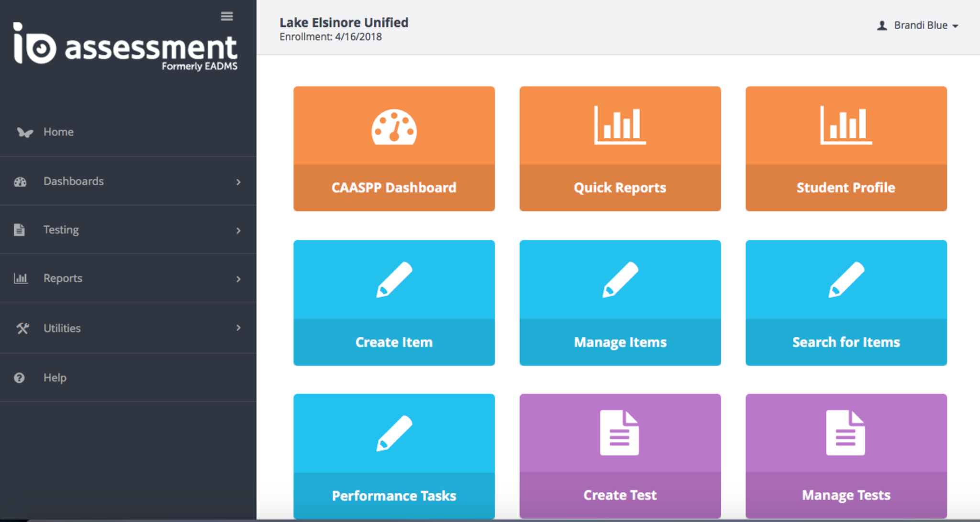Expand the Testing submenu arrow

(238, 231)
